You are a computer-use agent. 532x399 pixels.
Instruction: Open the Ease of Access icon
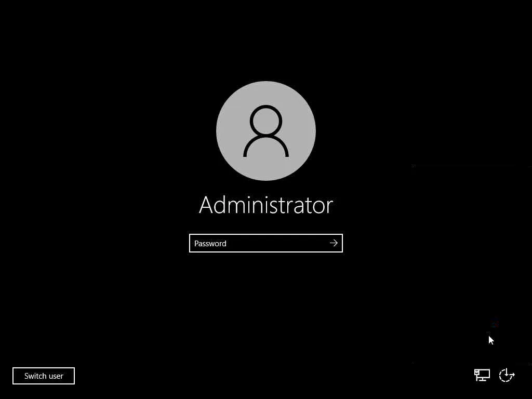pos(507,375)
